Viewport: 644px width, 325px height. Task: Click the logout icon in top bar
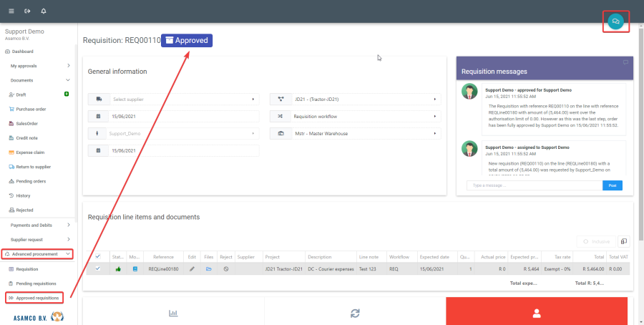tap(27, 11)
